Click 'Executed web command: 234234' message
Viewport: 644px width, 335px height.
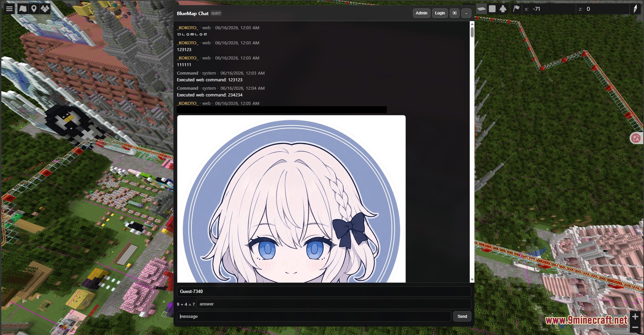click(210, 95)
